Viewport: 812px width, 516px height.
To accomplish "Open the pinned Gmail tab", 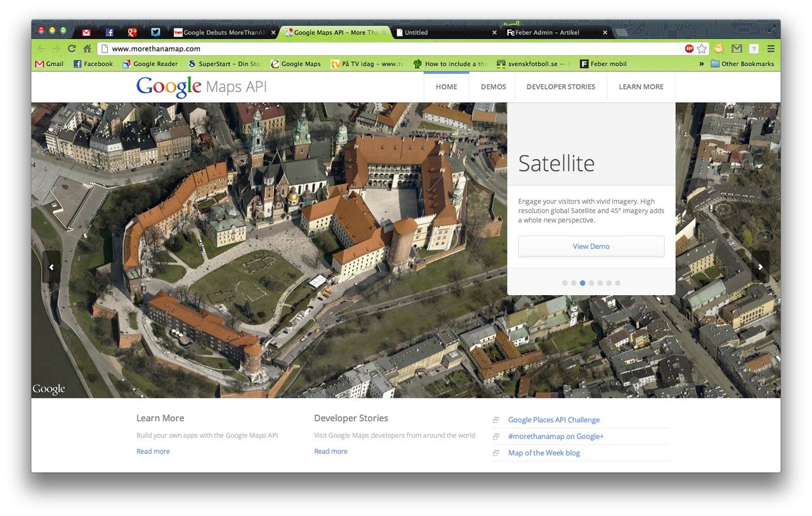I will pyautogui.click(x=86, y=32).
